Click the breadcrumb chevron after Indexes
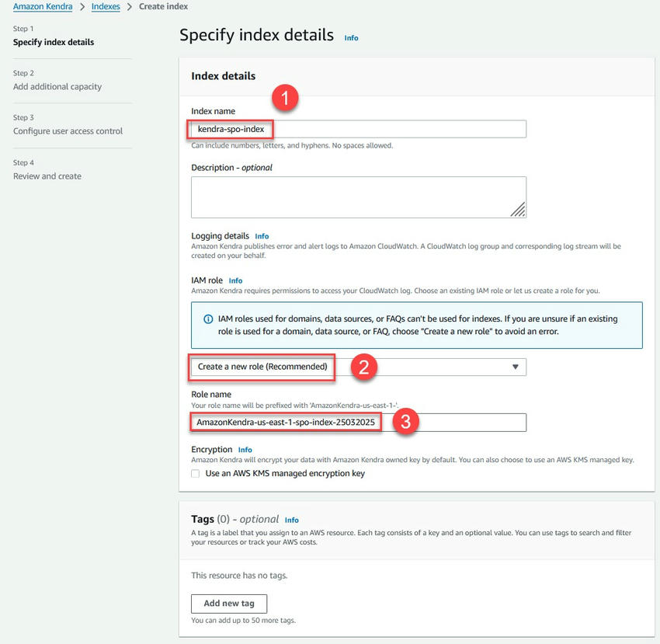The width and height of the screenshot is (660, 644). coord(130,7)
